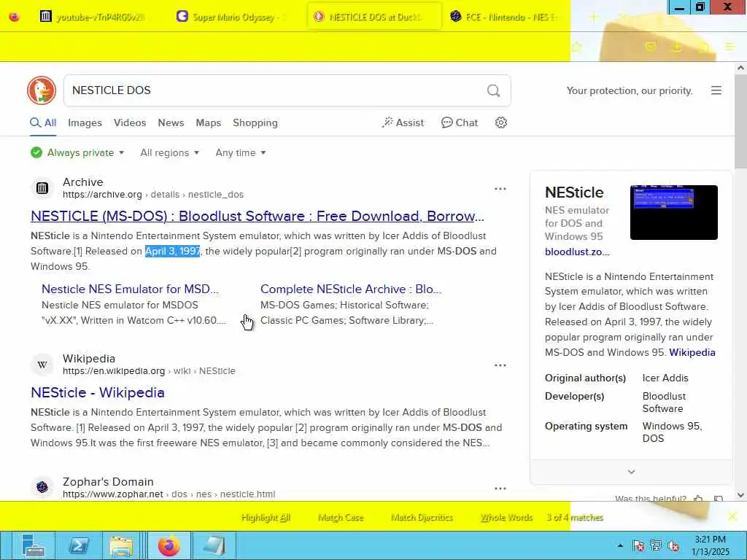747x560 pixels.
Task: Open more options for Zophar's Domain result
Action: [x=500, y=489]
